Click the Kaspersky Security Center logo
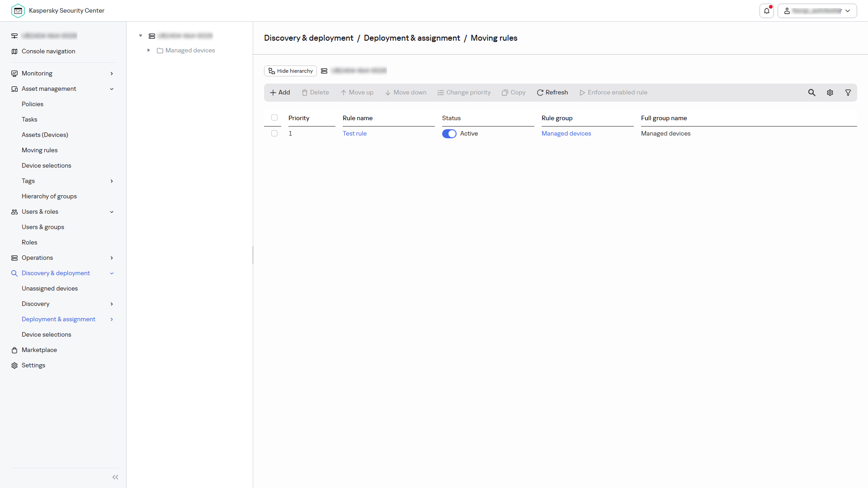 (18, 11)
